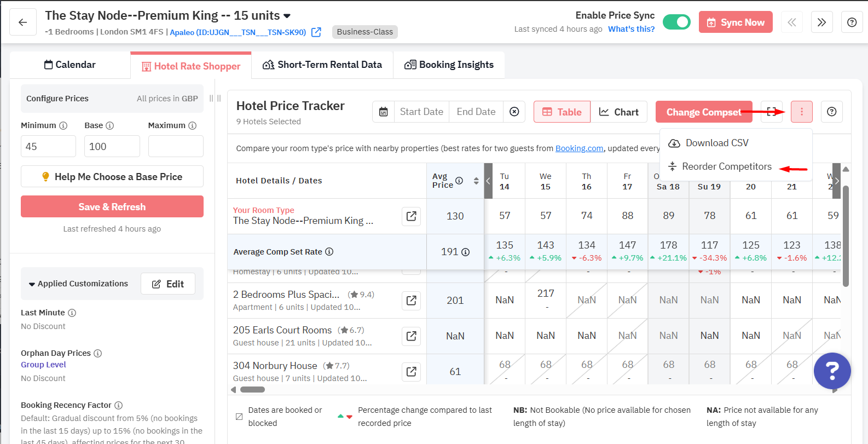This screenshot has height=444, width=868.
Task: Switch to Chart view
Action: click(619, 112)
